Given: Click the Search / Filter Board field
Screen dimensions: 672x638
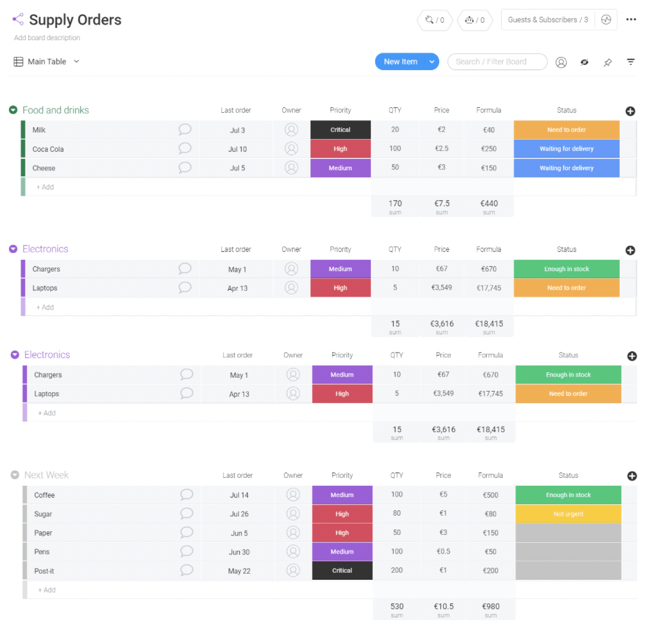Looking at the screenshot, I should [x=497, y=61].
